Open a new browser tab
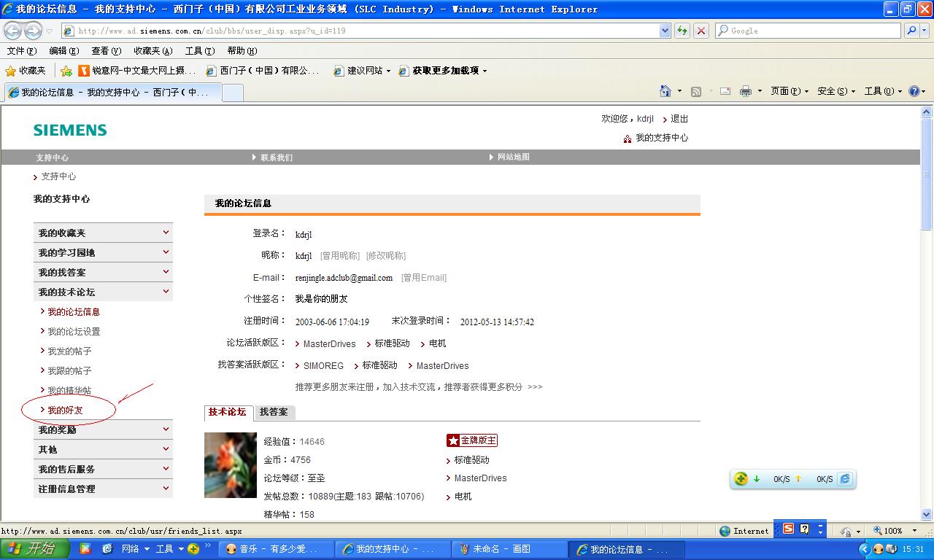 coord(232,93)
